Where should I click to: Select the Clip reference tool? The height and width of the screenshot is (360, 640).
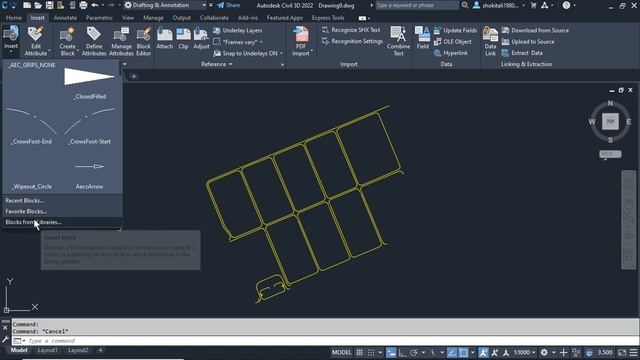point(183,39)
